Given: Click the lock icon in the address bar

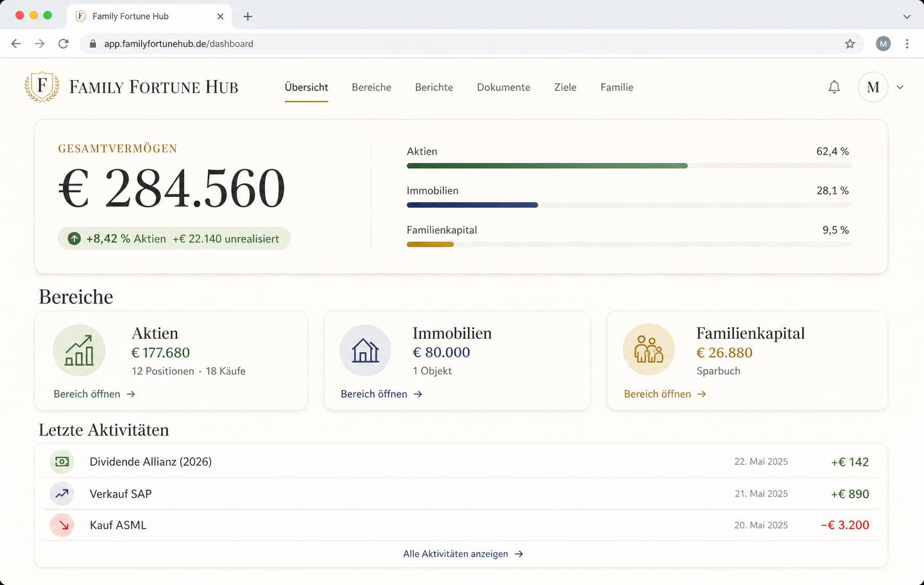Looking at the screenshot, I should click(x=93, y=44).
